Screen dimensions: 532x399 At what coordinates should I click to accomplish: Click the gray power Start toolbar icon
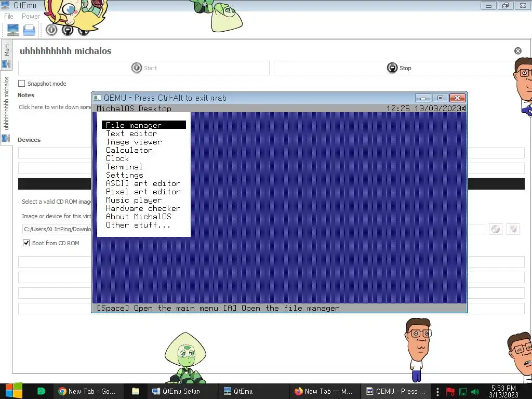click(51, 30)
